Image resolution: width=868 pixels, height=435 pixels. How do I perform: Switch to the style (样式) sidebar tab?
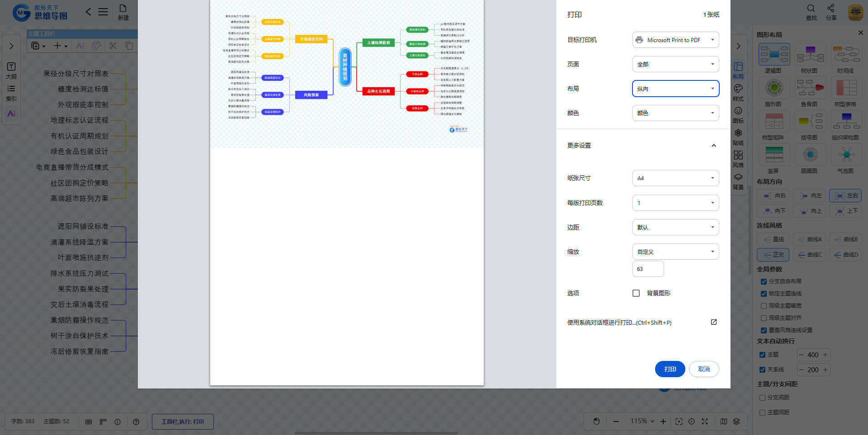click(x=738, y=89)
